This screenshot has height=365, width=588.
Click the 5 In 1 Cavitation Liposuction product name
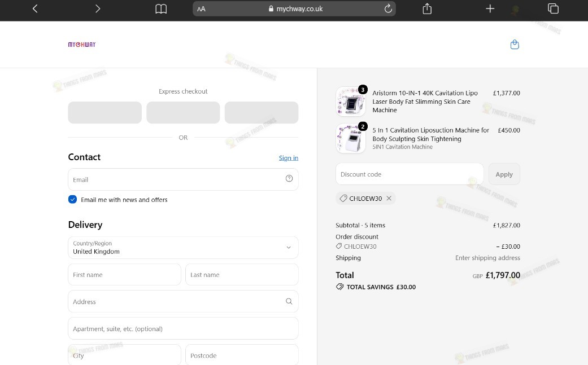430,134
